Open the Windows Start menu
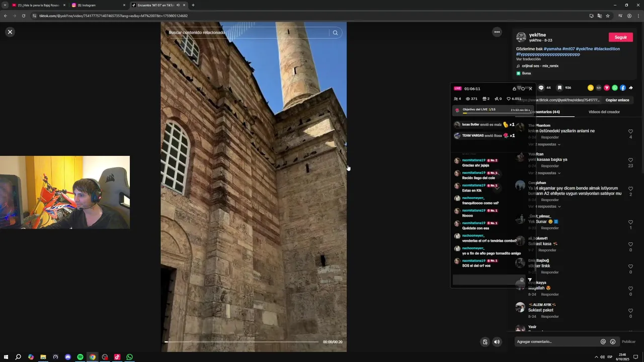 click(6, 357)
